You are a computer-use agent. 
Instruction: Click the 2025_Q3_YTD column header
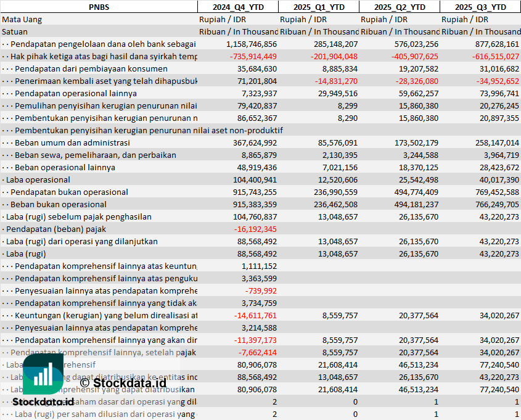[480, 7]
